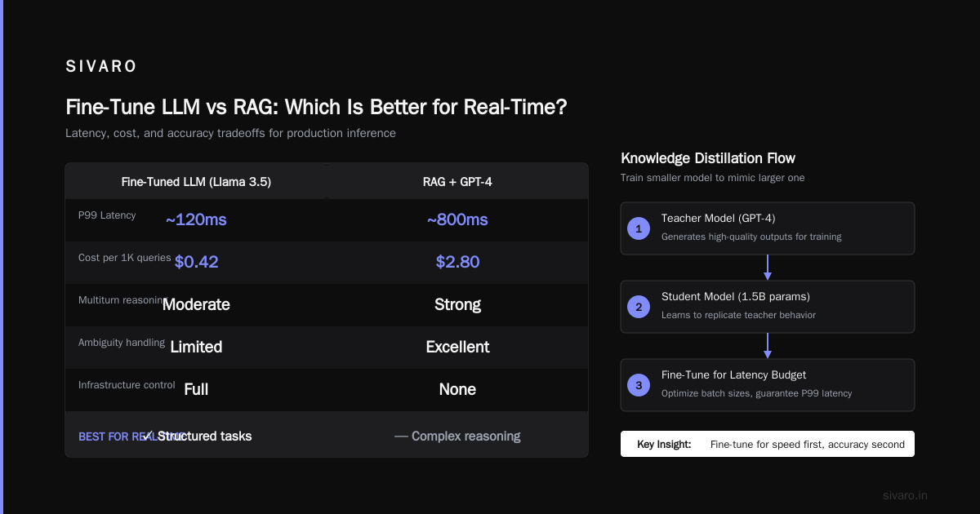Select the Fine-Tuned LLM (Llama 3.5) column header

click(196, 182)
